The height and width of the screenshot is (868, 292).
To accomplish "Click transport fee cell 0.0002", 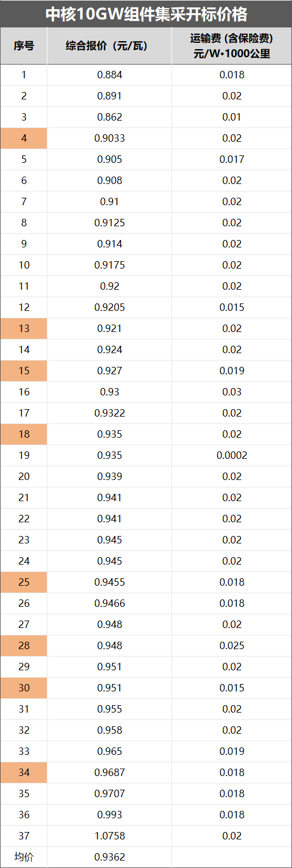I will click(231, 455).
